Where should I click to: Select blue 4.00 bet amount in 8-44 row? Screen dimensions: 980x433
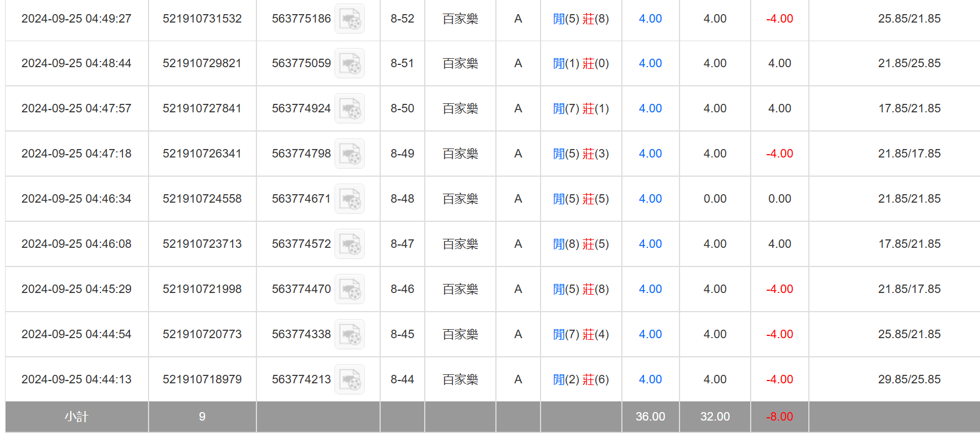tap(650, 379)
